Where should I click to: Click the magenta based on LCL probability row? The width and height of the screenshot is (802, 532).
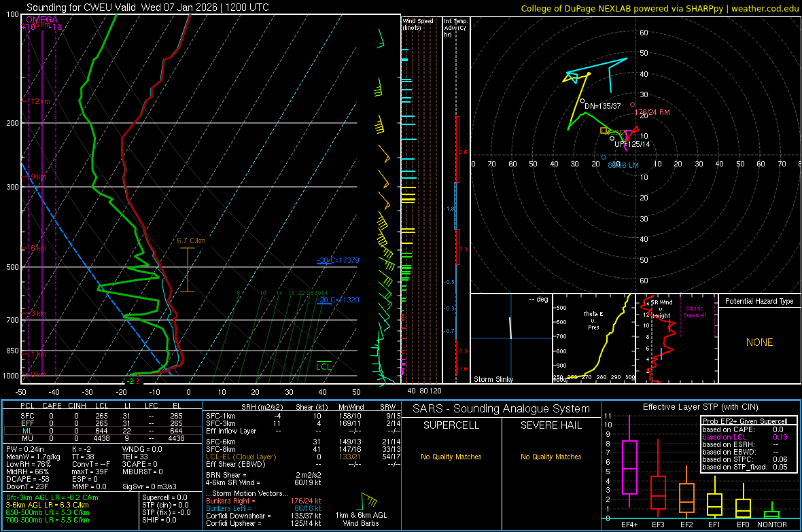(x=745, y=437)
